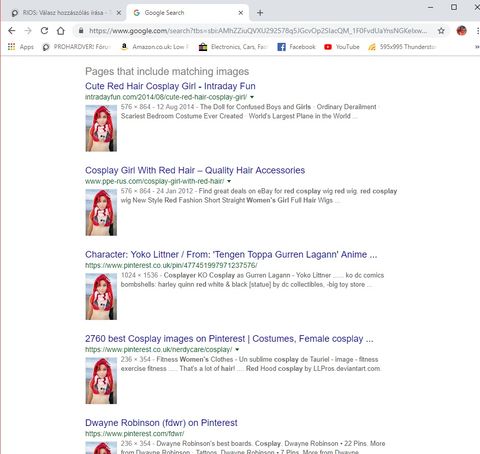Open the Electronics, Cars eBay bookmark
The image size is (480, 454).
(x=234, y=47)
